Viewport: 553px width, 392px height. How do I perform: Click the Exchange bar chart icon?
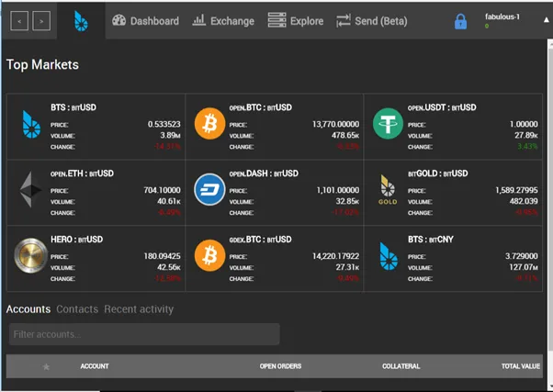[199, 20]
